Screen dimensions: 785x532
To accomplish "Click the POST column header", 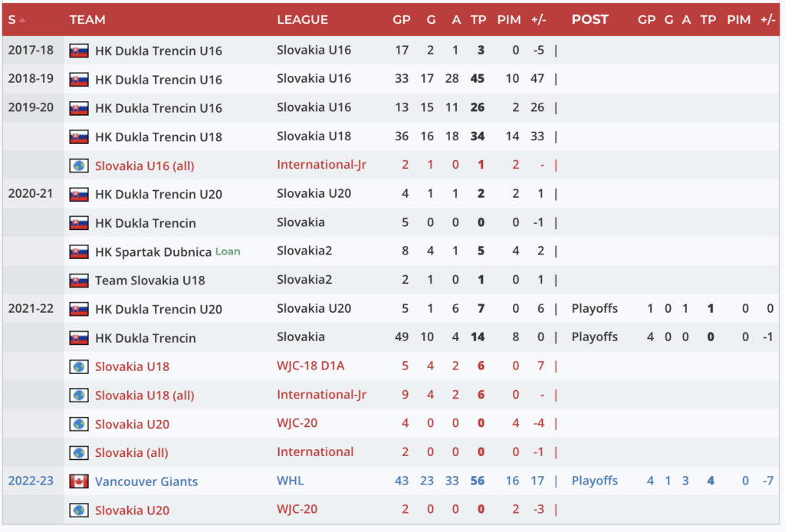I will point(590,20).
